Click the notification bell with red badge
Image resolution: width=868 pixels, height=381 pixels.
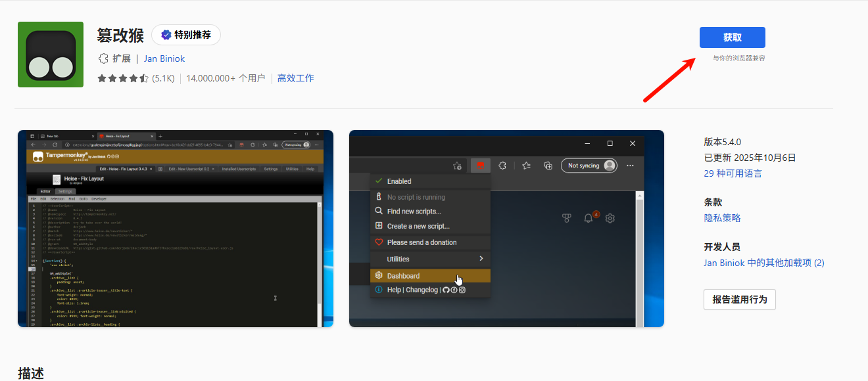589,218
